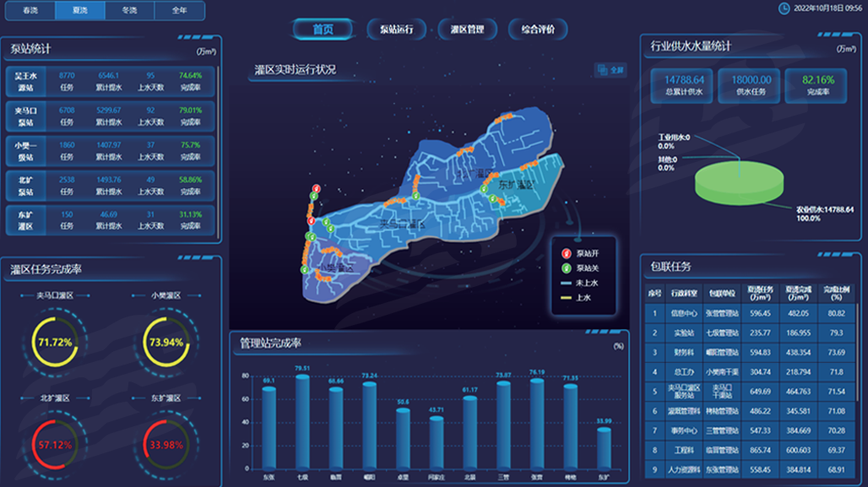Select the 全年 period tab
This screenshot has width=868, height=487.
[179, 10]
